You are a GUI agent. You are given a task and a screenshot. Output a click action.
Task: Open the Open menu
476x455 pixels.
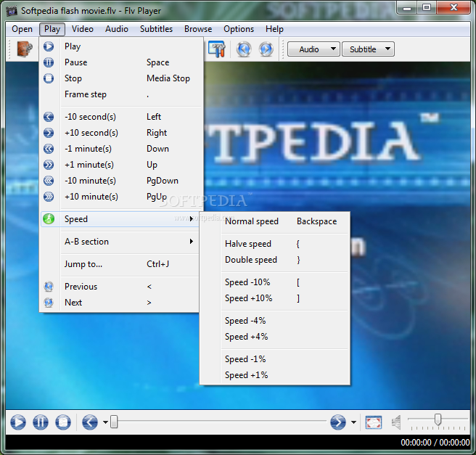[x=22, y=29]
